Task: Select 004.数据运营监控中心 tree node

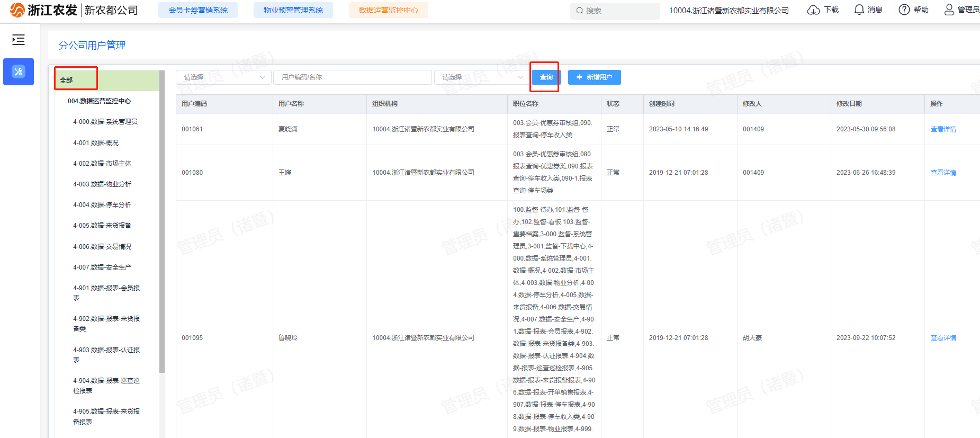Action: coord(99,101)
